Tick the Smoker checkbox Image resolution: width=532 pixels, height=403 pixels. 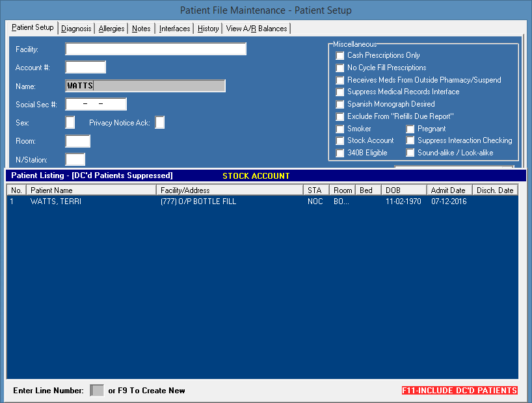340,129
